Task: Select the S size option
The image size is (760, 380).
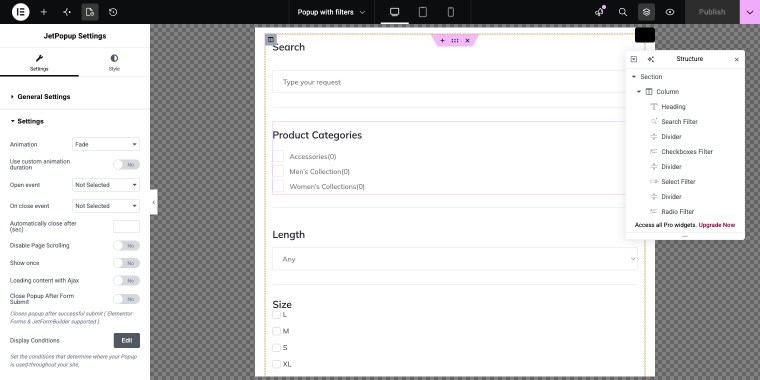Action: [x=276, y=348]
